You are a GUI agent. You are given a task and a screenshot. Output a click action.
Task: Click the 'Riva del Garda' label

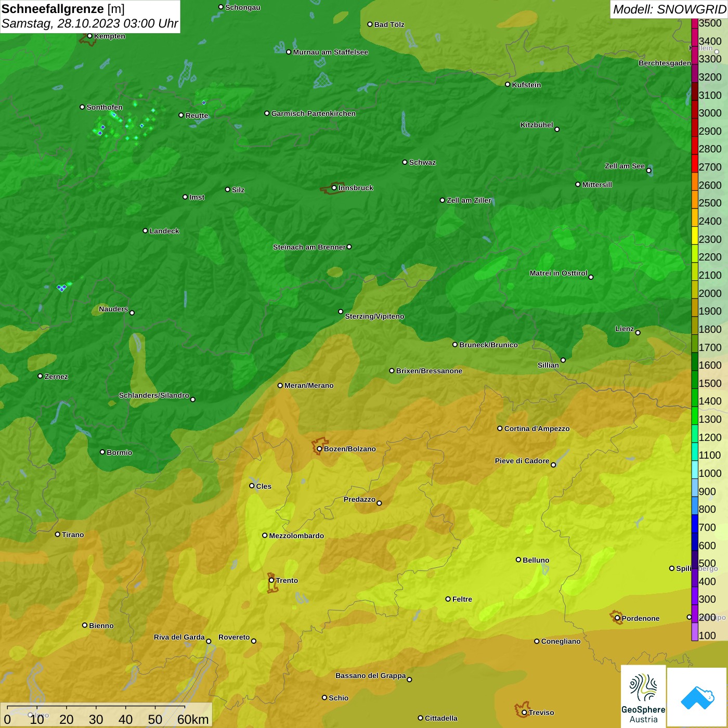(x=179, y=637)
